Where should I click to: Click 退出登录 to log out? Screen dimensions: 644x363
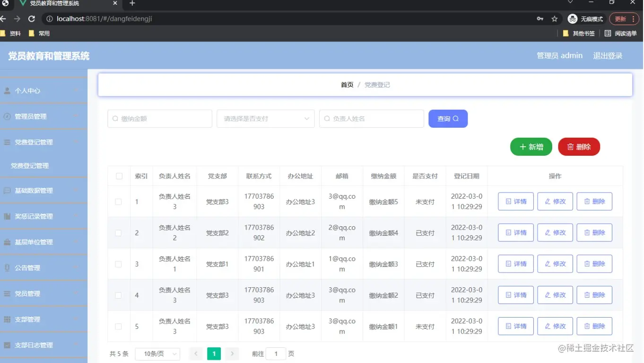(608, 56)
